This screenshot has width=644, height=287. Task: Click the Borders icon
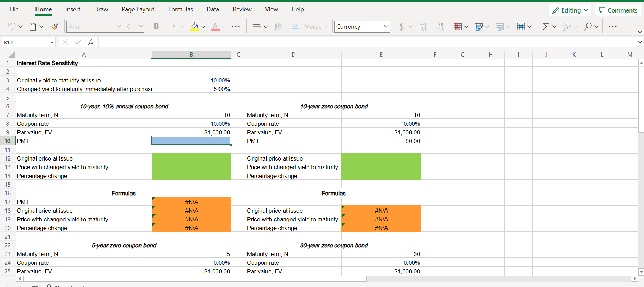[x=173, y=26]
